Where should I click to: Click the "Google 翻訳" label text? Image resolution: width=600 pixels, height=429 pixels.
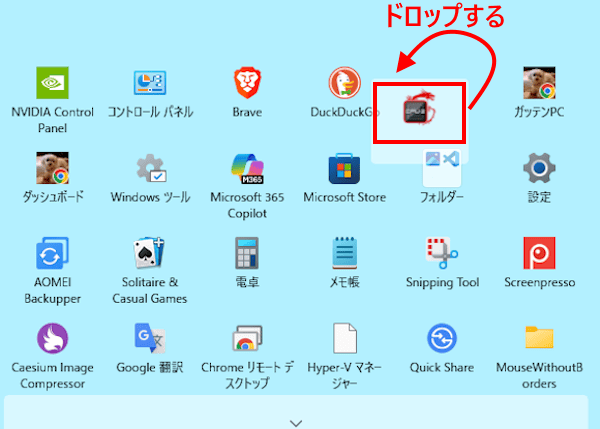[150, 367]
